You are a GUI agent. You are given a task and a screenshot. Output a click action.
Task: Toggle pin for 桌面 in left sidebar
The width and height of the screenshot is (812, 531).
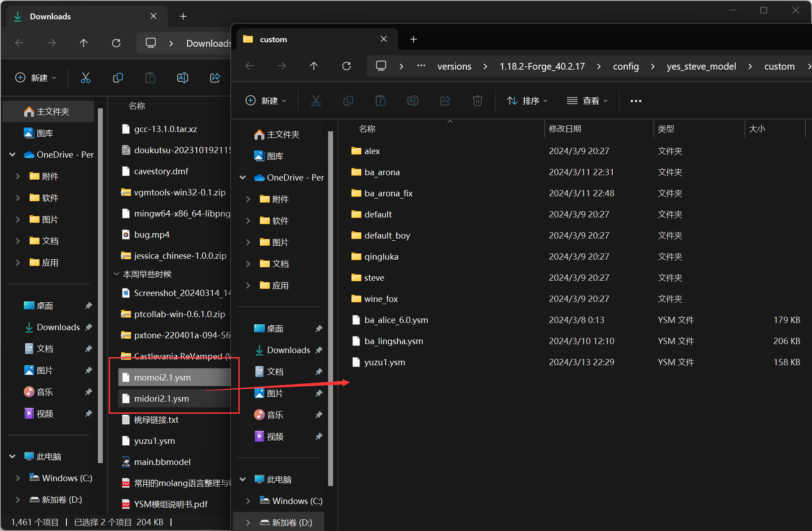click(88, 305)
